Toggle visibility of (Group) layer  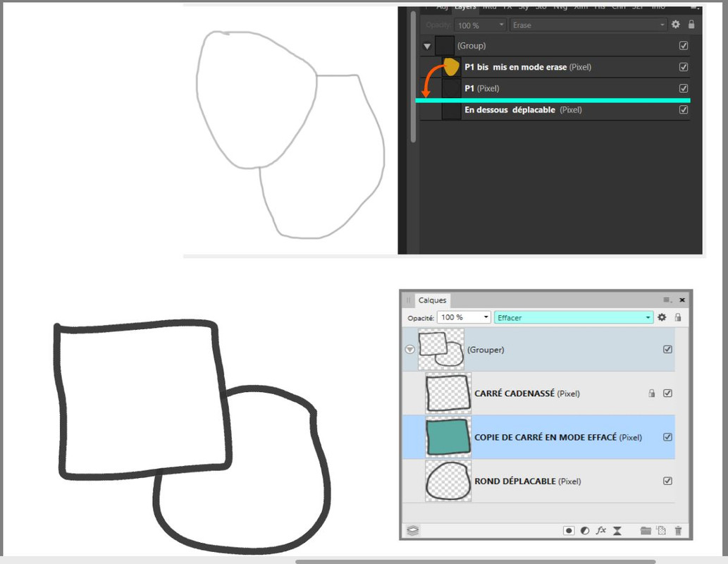pos(684,46)
